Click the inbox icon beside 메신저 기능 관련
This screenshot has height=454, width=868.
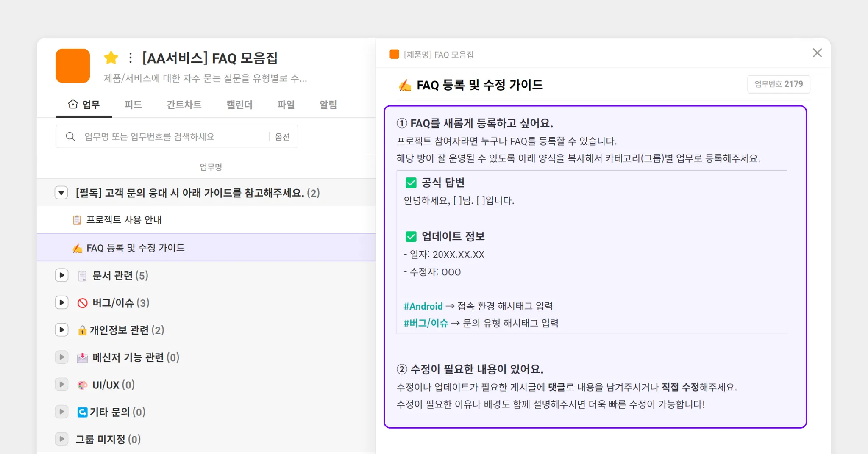point(83,358)
